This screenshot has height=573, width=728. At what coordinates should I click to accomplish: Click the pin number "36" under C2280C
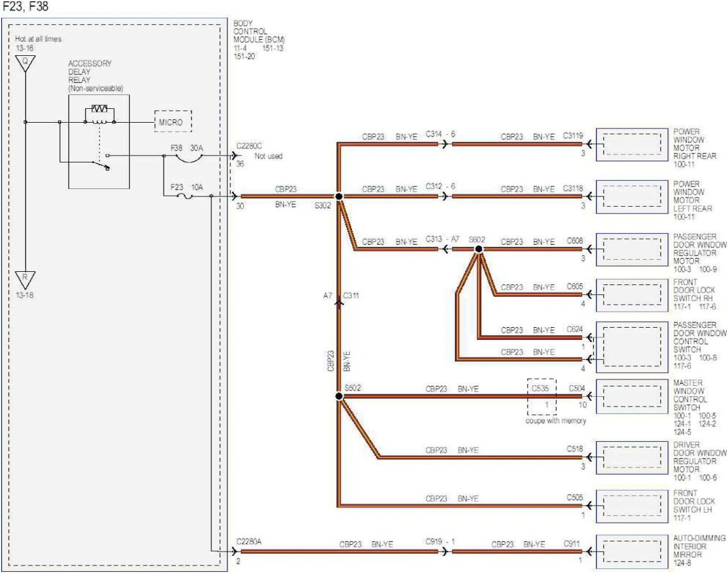[x=240, y=164]
